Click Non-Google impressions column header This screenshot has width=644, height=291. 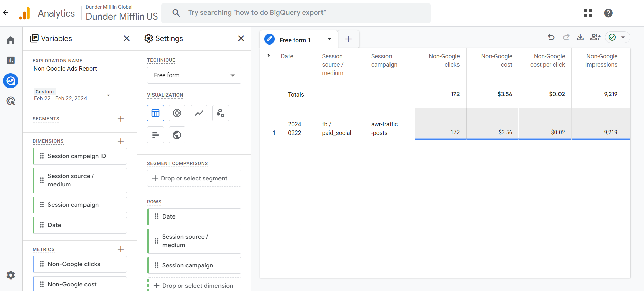click(x=601, y=60)
